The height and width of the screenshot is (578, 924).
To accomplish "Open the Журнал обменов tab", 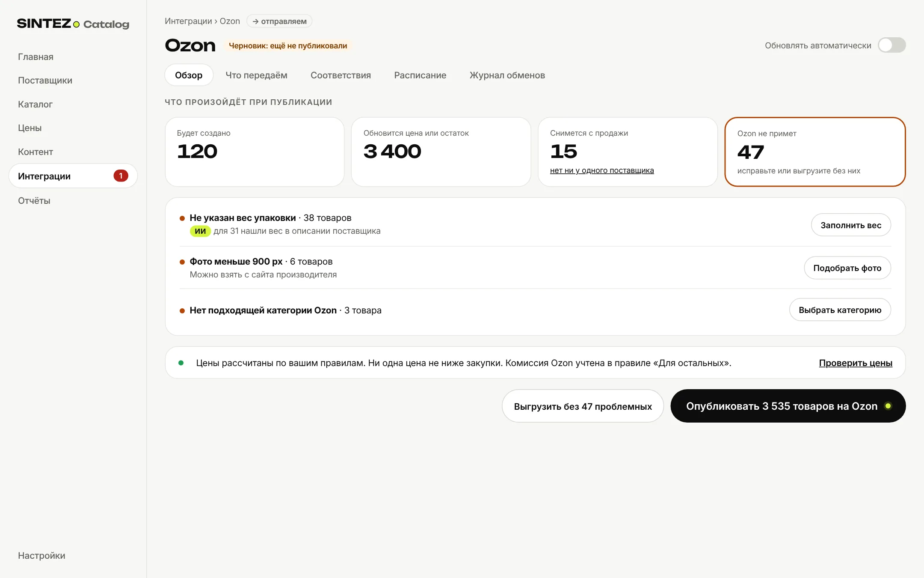I will pyautogui.click(x=507, y=75).
